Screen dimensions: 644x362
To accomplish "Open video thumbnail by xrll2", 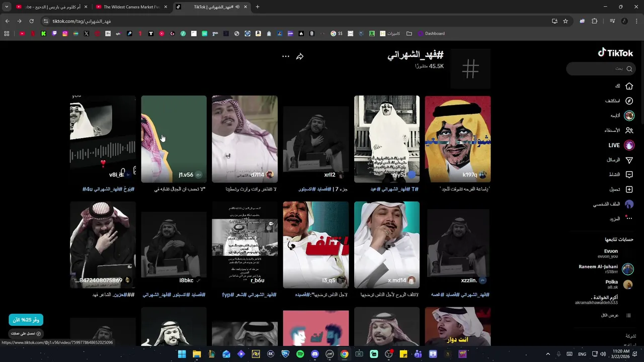I will pos(315,139).
